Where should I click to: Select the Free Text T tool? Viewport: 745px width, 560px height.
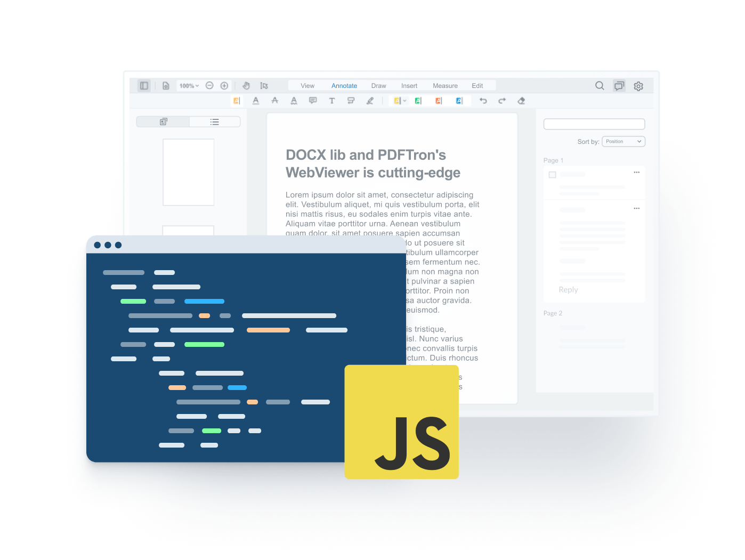tap(332, 101)
